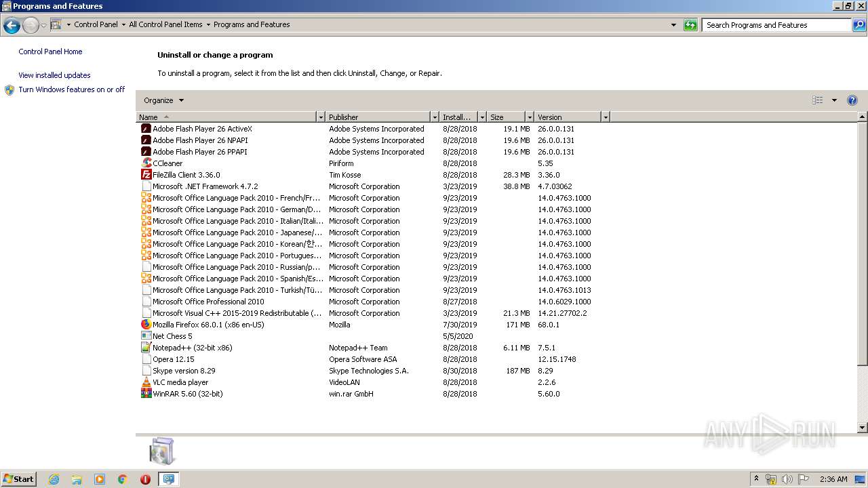Click the Net Chess 5 icon
Screen dimensions: 868x488
146,336
